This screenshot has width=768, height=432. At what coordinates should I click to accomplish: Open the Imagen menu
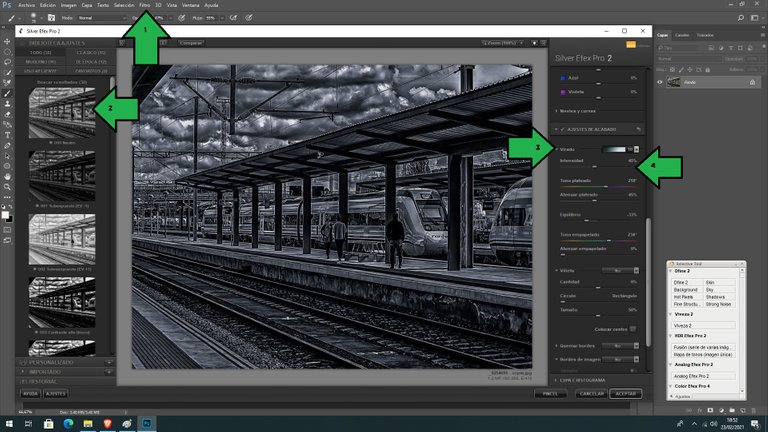point(68,5)
